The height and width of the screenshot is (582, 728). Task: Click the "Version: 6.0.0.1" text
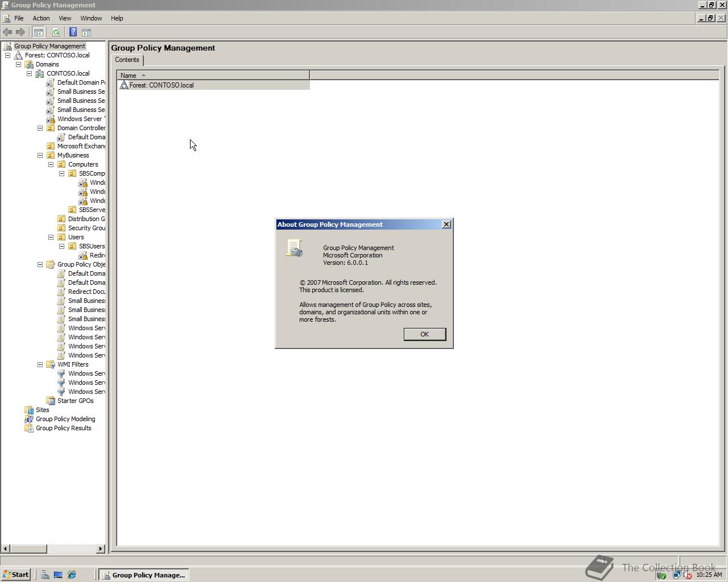click(x=345, y=263)
